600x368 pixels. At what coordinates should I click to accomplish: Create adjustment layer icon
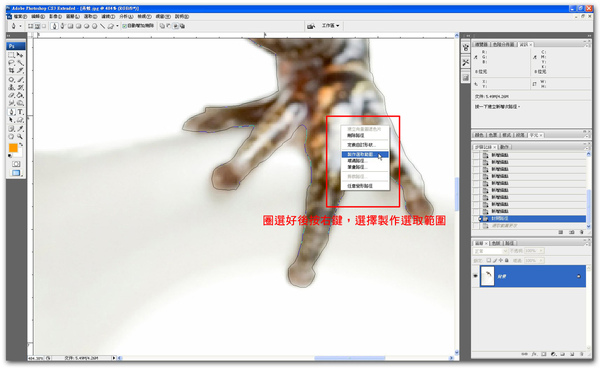(553, 354)
